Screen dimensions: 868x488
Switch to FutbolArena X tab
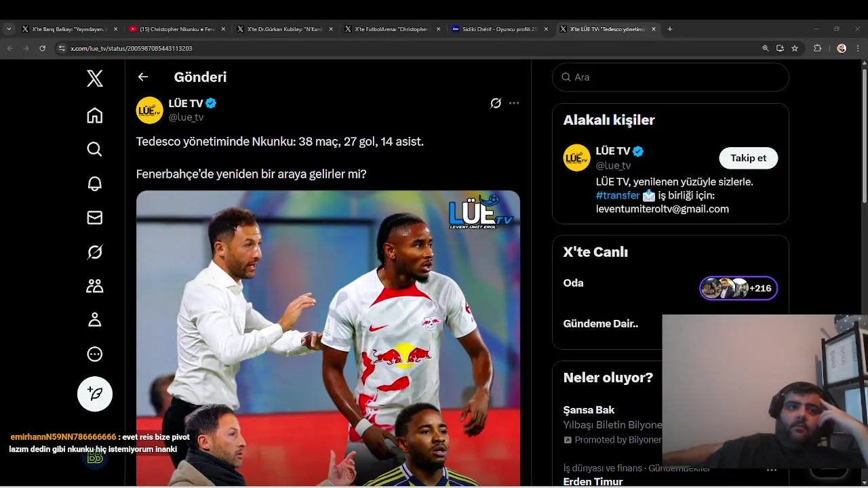392,29
